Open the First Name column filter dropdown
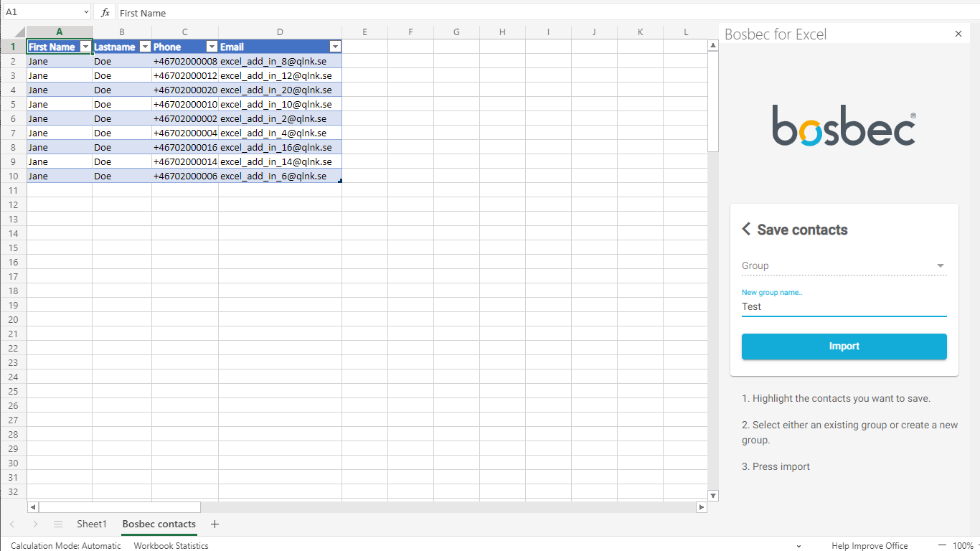The image size is (980, 551). click(x=85, y=47)
